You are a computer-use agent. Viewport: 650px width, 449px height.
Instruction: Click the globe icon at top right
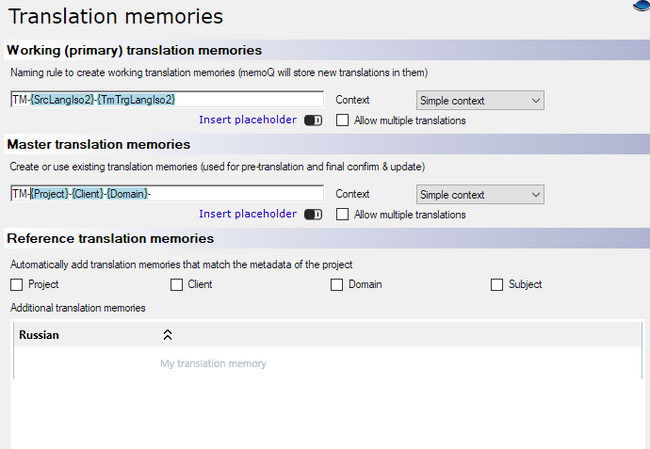pos(642,5)
